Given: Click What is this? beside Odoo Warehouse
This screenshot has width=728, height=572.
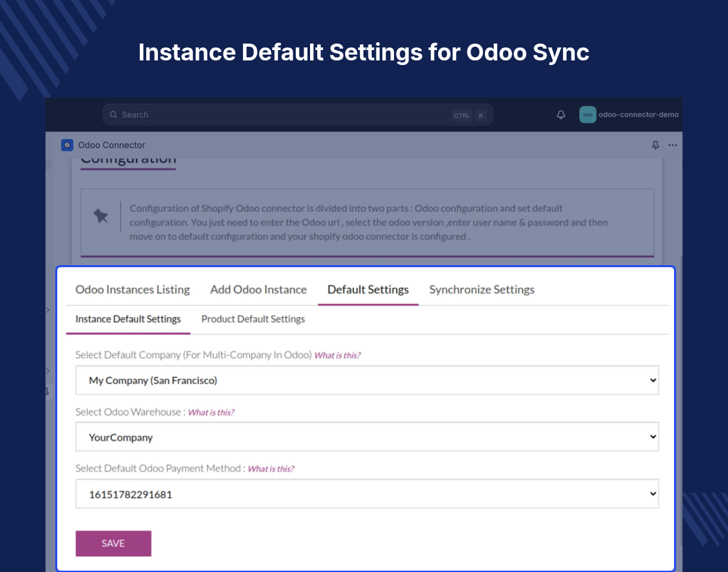Looking at the screenshot, I should (x=211, y=413).
